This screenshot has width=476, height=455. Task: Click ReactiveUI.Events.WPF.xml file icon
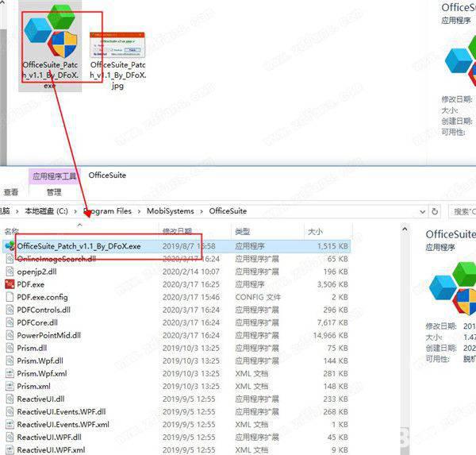point(10,424)
